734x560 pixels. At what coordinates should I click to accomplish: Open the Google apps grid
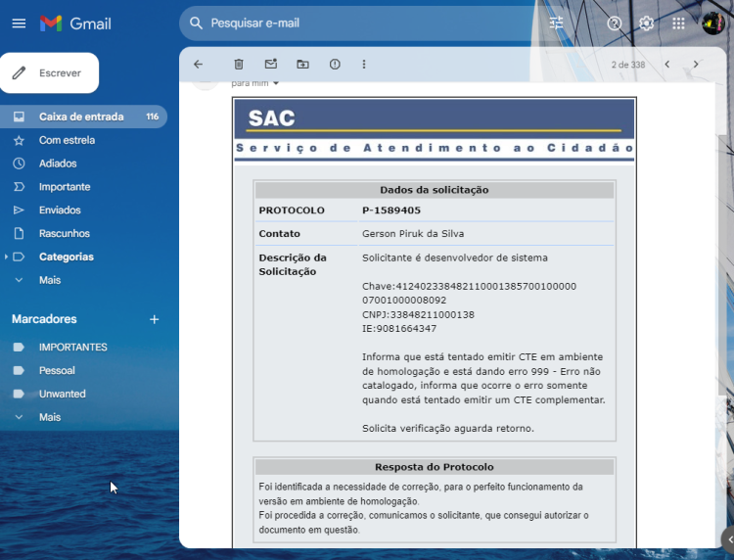(678, 23)
